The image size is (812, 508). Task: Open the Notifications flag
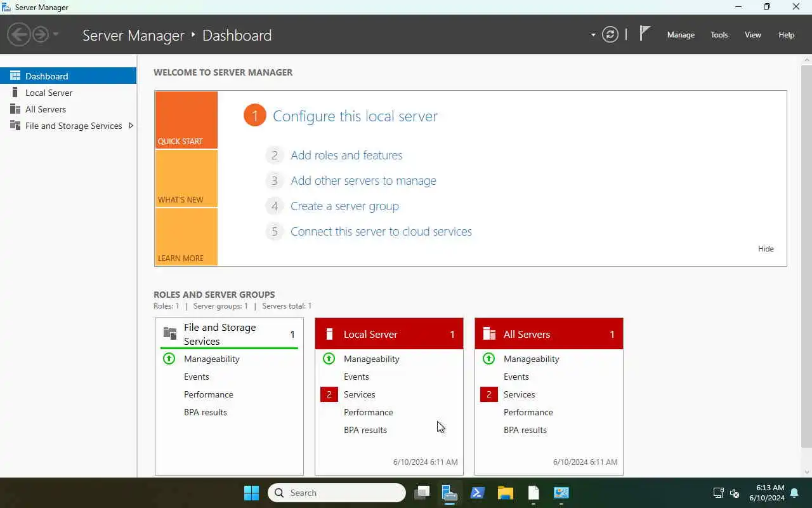645,34
